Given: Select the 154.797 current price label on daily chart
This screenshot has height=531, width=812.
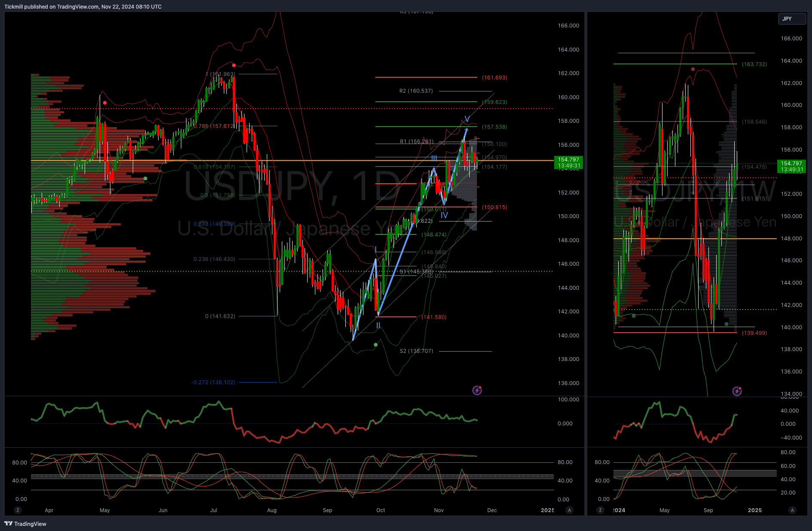Looking at the screenshot, I should click(568, 162).
